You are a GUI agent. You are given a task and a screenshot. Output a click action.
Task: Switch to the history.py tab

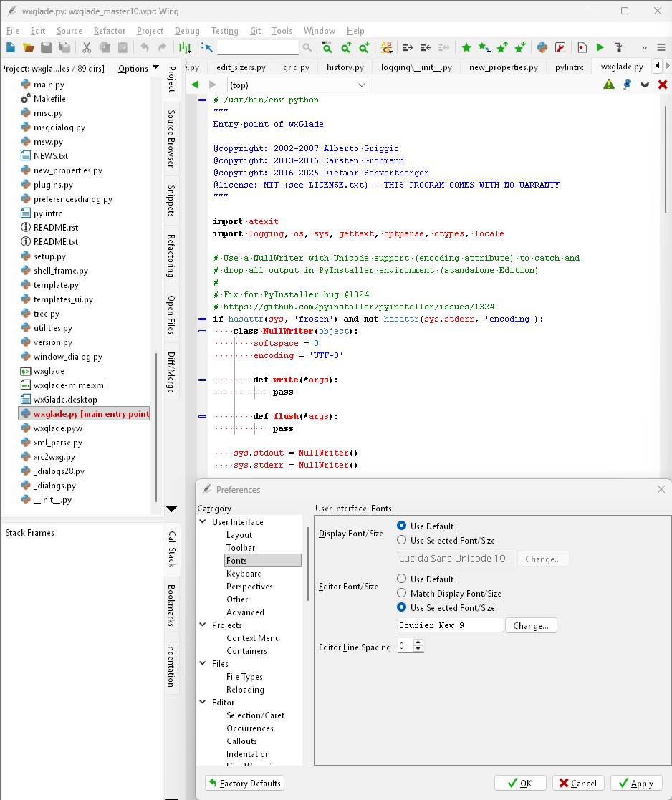click(x=345, y=67)
